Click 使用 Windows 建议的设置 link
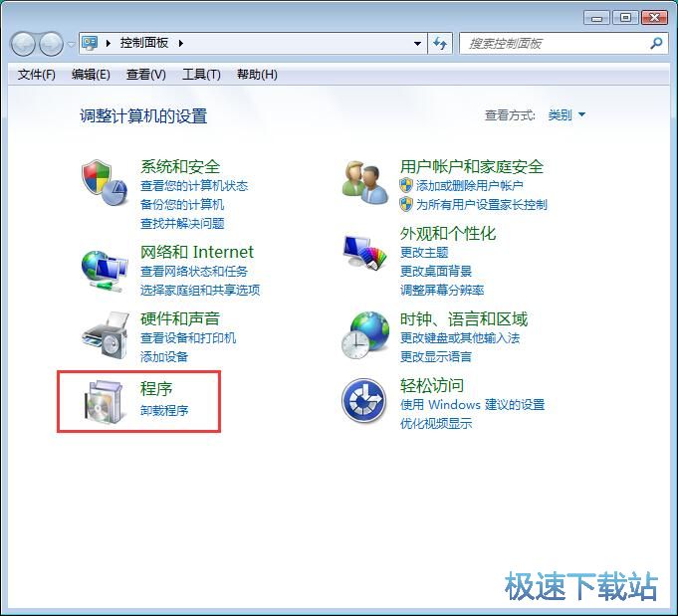 [x=472, y=405]
